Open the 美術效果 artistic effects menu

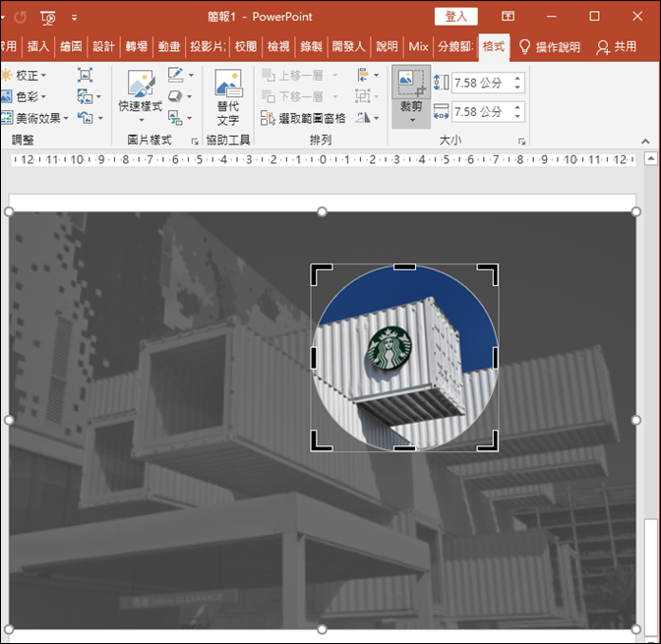point(34,118)
